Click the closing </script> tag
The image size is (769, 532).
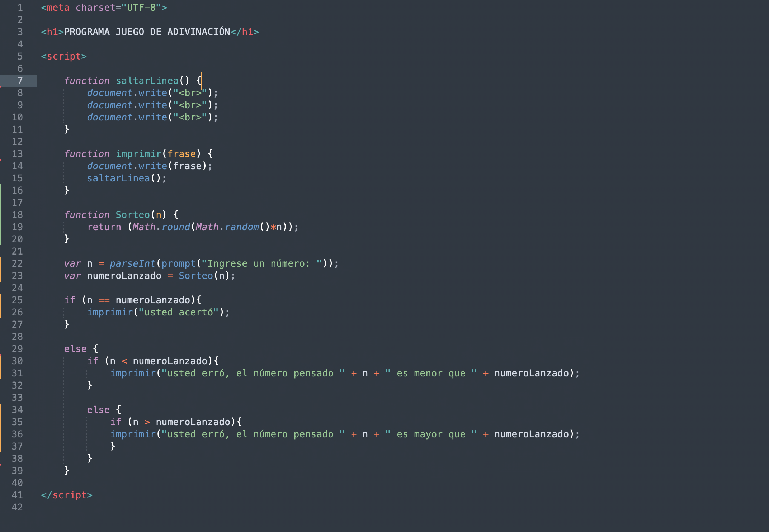tap(67, 495)
